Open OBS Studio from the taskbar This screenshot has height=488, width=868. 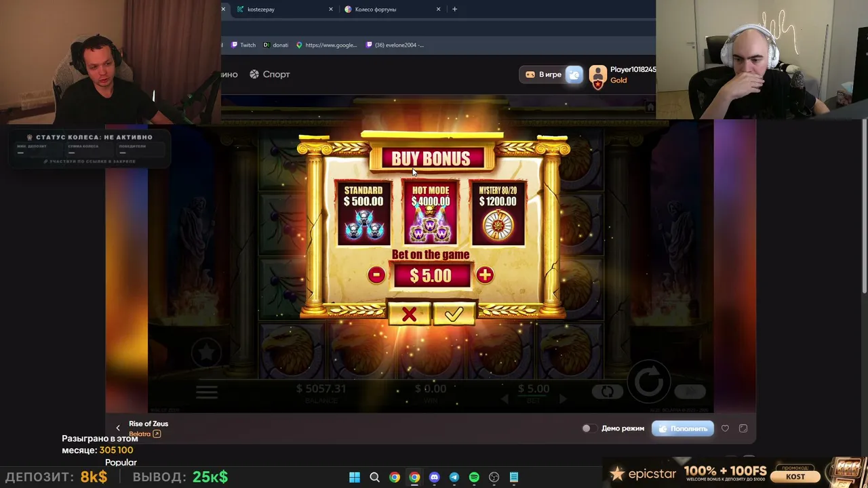coord(494,477)
